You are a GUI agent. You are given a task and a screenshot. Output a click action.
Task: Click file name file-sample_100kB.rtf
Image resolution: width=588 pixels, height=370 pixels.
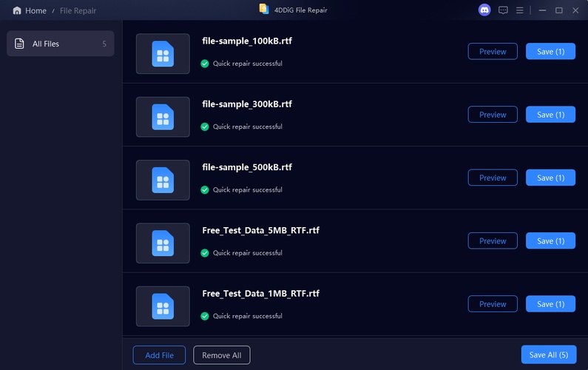click(x=247, y=41)
